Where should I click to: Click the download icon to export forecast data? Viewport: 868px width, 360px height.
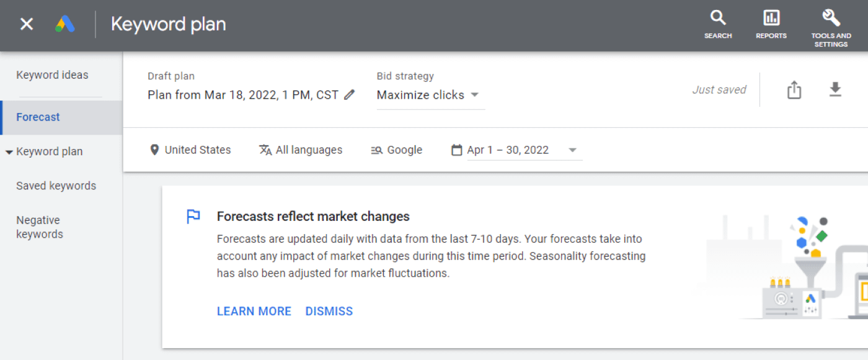coord(835,89)
